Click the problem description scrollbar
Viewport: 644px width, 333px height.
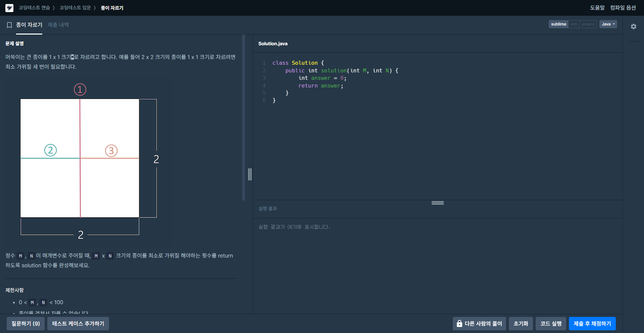[244, 117]
